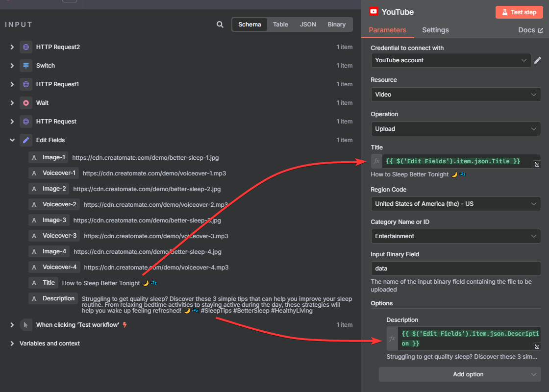
Task: Click the pencil icon to edit credential
Action: (x=538, y=60)
